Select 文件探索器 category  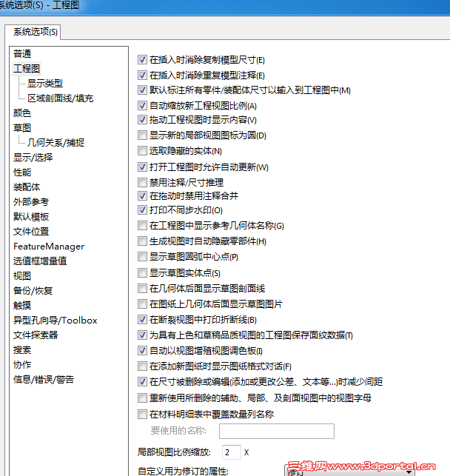tap(36, 335)
